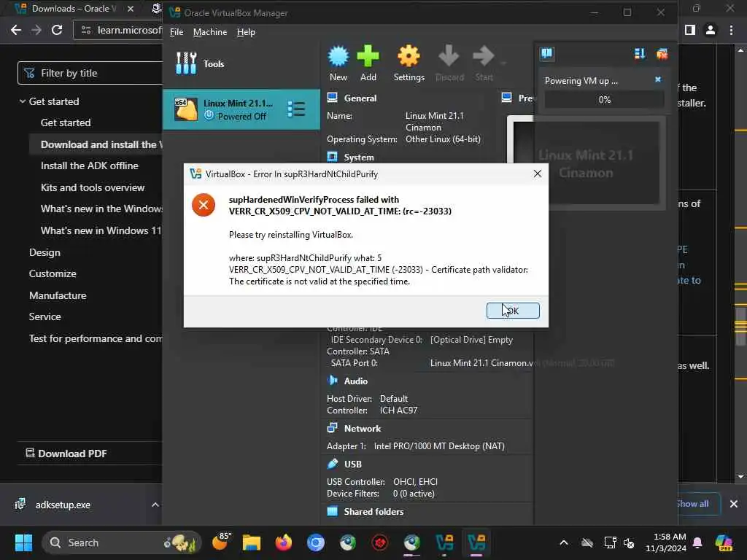
Task: Click the Audio section speaker icon
Action: tap(333, 381)
